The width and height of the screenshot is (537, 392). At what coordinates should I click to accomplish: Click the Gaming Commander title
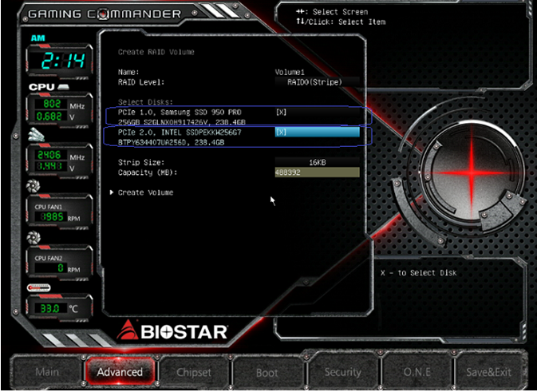[105, 14]
